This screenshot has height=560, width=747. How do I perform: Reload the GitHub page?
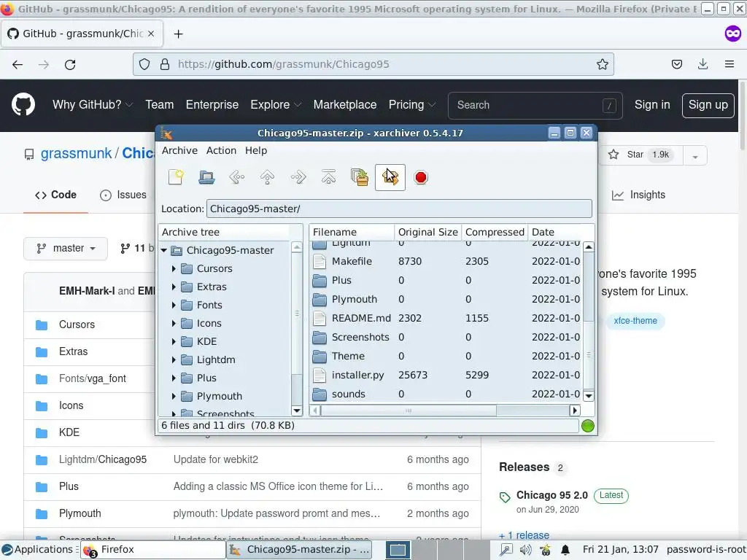70,64
